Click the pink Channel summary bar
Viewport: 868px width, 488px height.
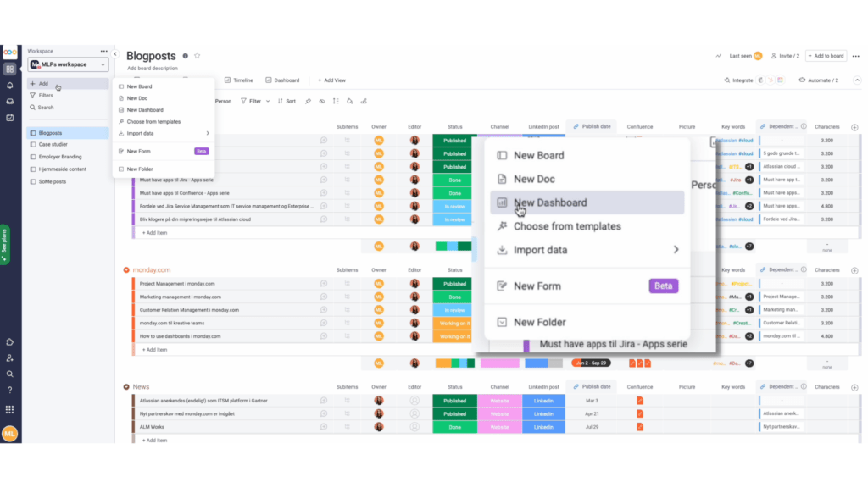point(499,363)
